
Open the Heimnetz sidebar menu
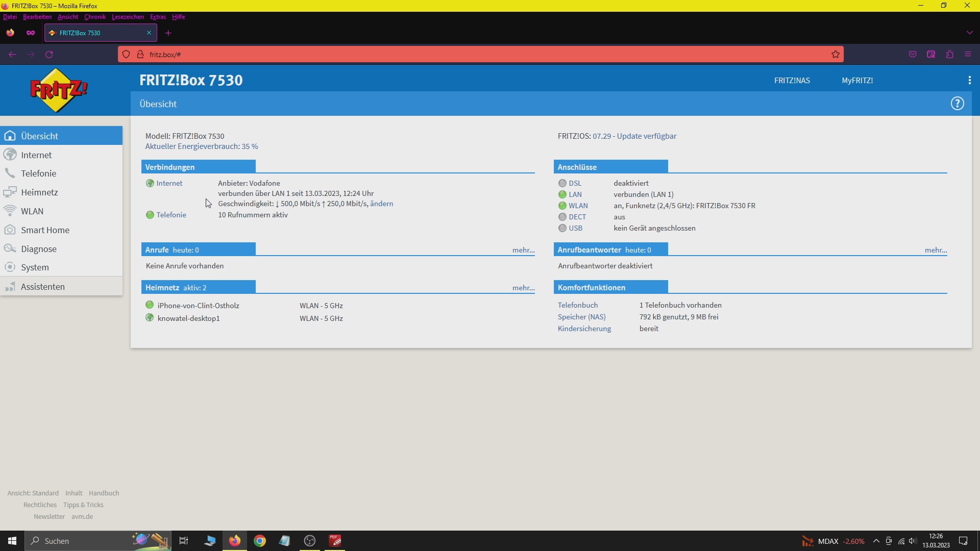(x=39, y=192)
